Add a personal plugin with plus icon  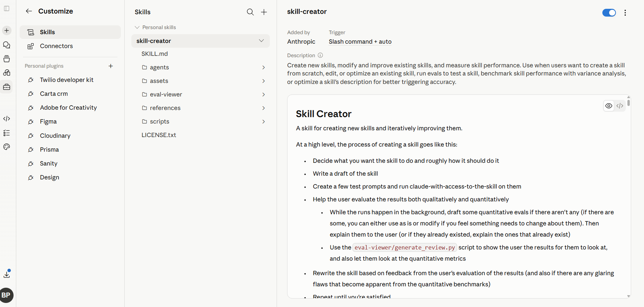click(x=111, y=66)
